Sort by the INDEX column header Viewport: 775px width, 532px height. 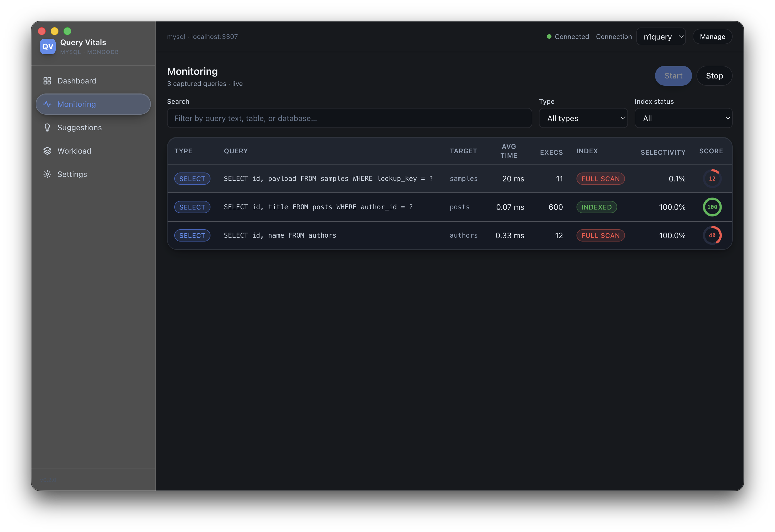point(587,151)
